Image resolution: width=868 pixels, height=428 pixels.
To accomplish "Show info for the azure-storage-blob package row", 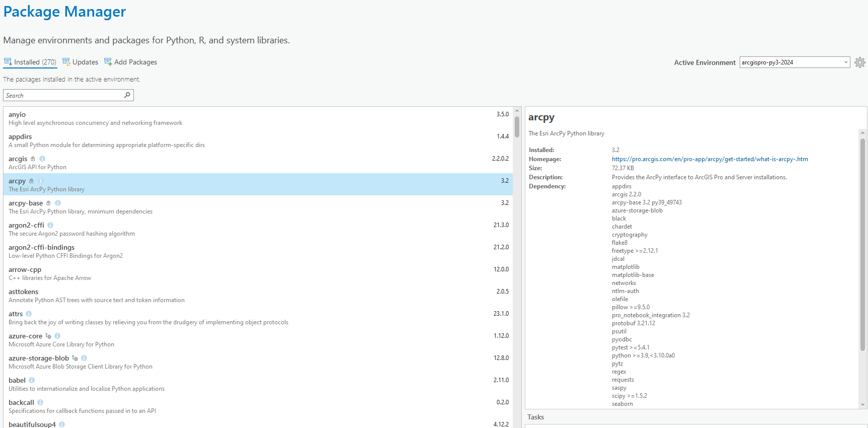I will (x=84, y=358).
